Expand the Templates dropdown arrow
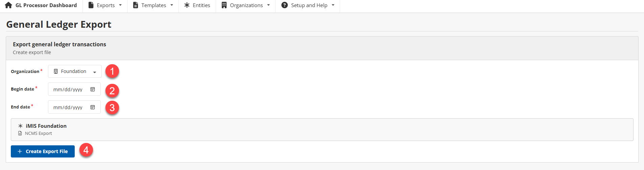The width and height of the screenshot is (644, 170). point(172,5)
